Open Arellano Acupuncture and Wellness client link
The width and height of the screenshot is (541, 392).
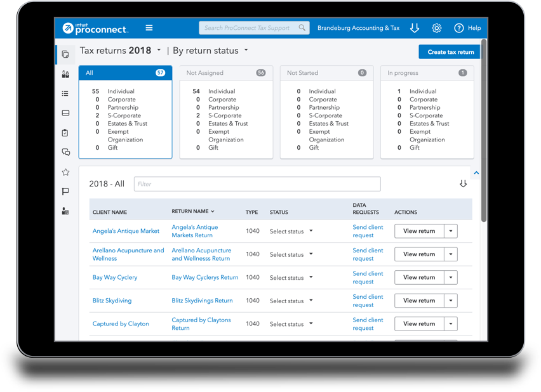point(128,254)
